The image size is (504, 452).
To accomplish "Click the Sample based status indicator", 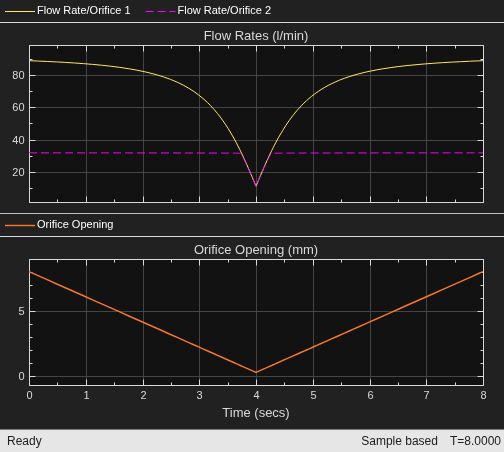I will coord(399,441).
